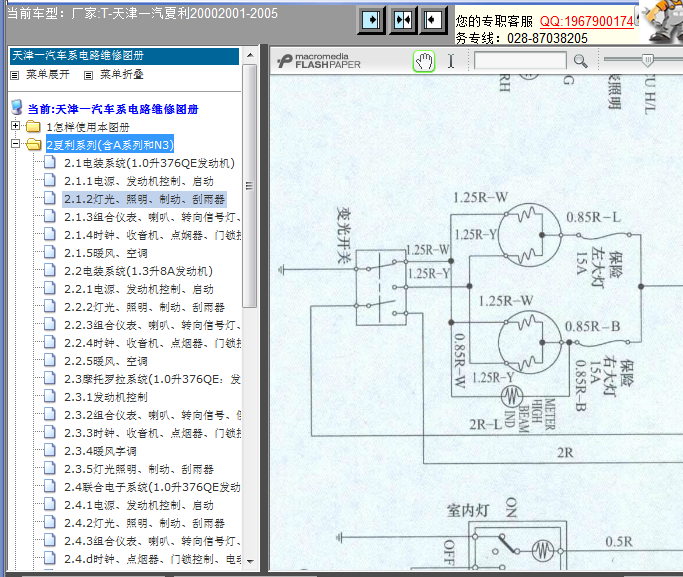Click the 菜单折叠 list icon
683x577 pixels.
click(x=88, y=75)
